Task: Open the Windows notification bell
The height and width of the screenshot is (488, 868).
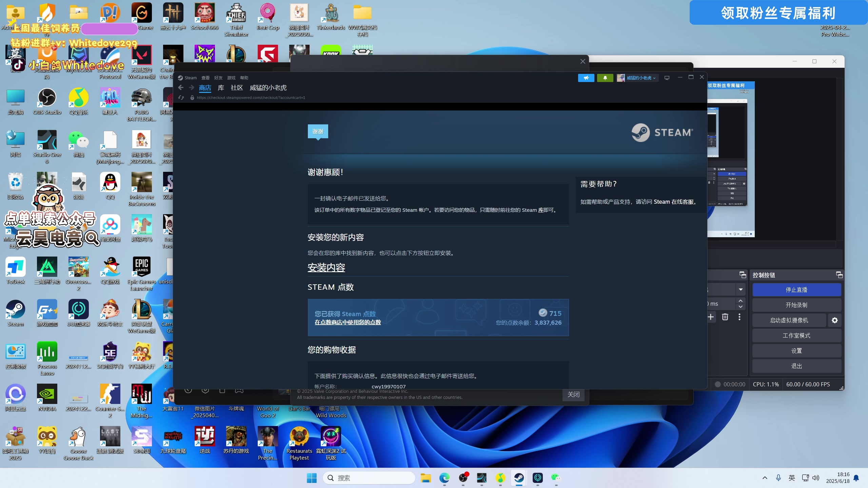Action: pos(856,478)
